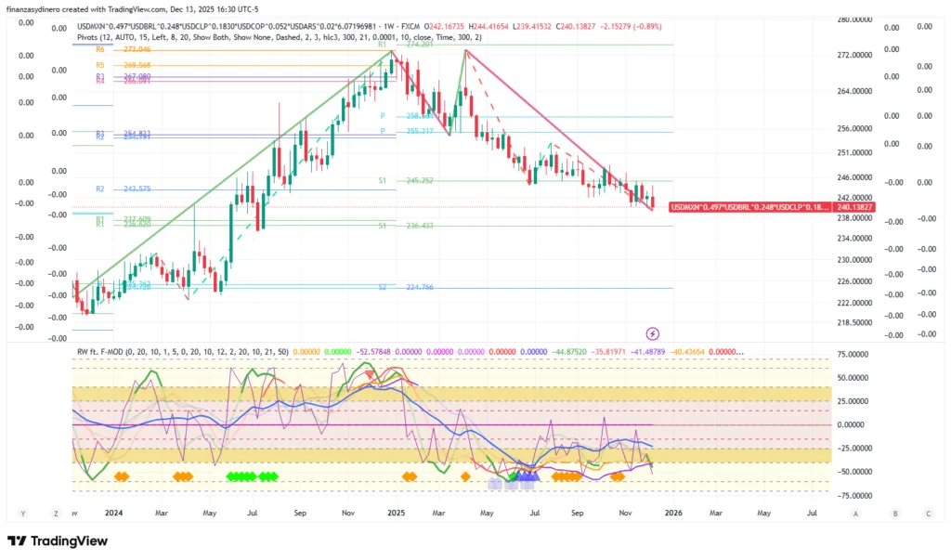This screenshot has width=951, height=560.
Task: Click the purple lightning bolt icon
Action: (652, 333)
